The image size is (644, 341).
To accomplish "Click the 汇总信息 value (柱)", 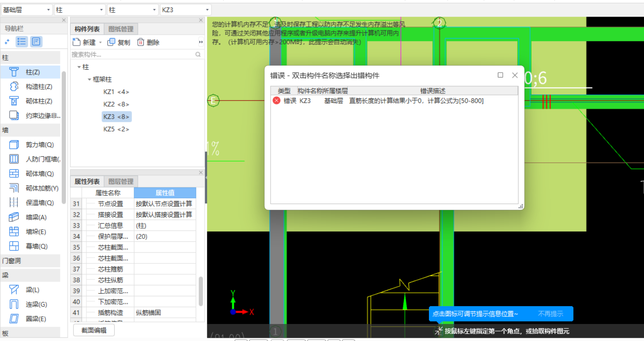I will click(165, 226).
